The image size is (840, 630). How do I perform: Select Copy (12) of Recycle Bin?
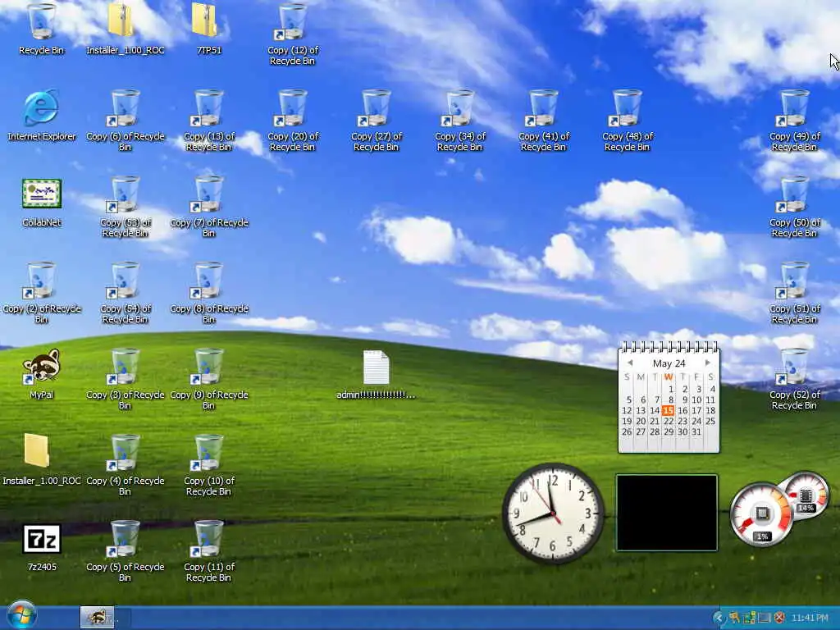click(x=293, y=34)
